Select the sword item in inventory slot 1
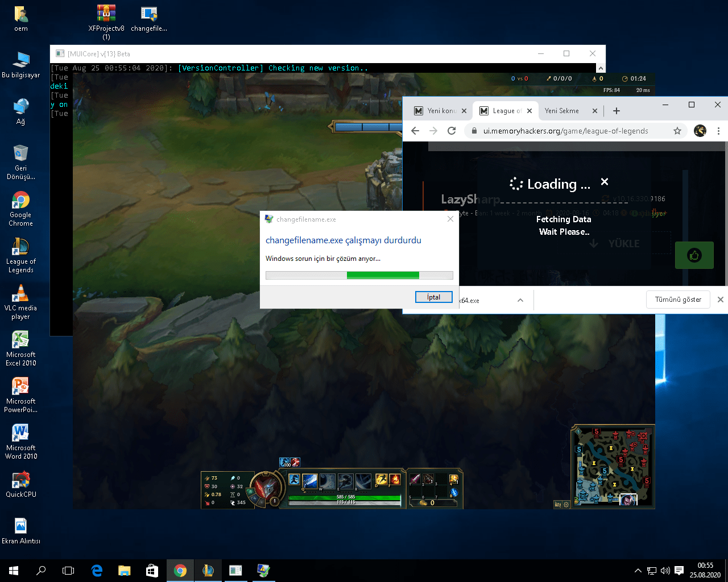Viewport: 728px width, 582px height. pyautogui.click(x=416, y=479)
